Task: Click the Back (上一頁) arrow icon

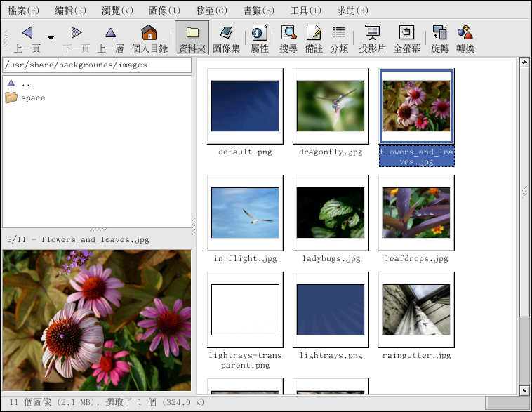Action: click(x=27, y=33)
